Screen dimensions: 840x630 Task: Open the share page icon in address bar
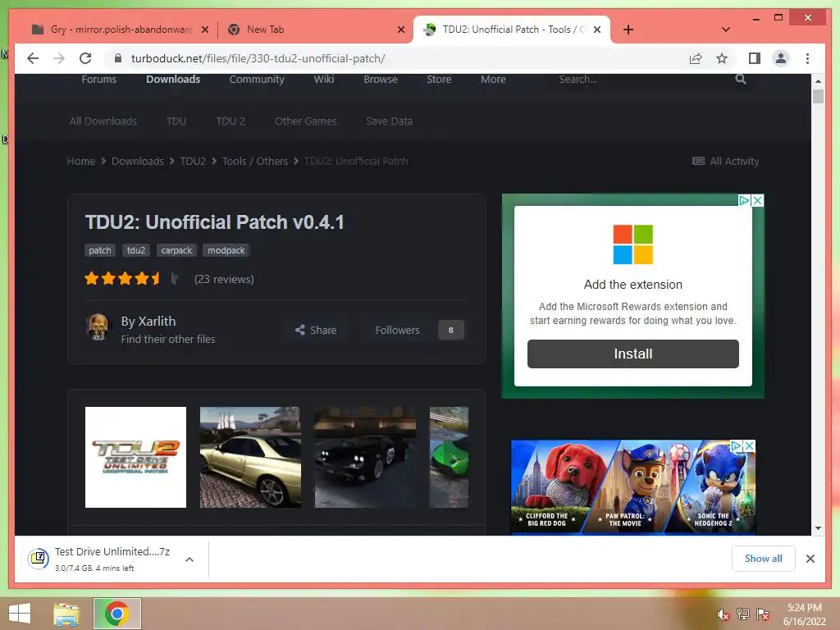pos(696,58)
